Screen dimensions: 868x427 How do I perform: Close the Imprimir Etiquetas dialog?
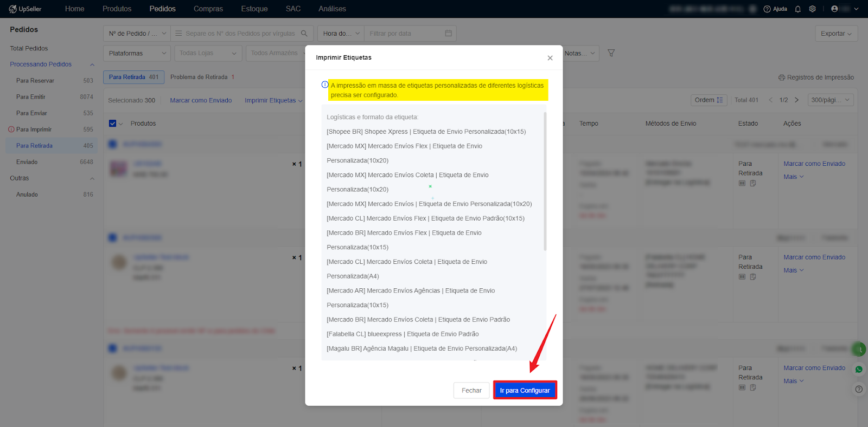[550, 58]
